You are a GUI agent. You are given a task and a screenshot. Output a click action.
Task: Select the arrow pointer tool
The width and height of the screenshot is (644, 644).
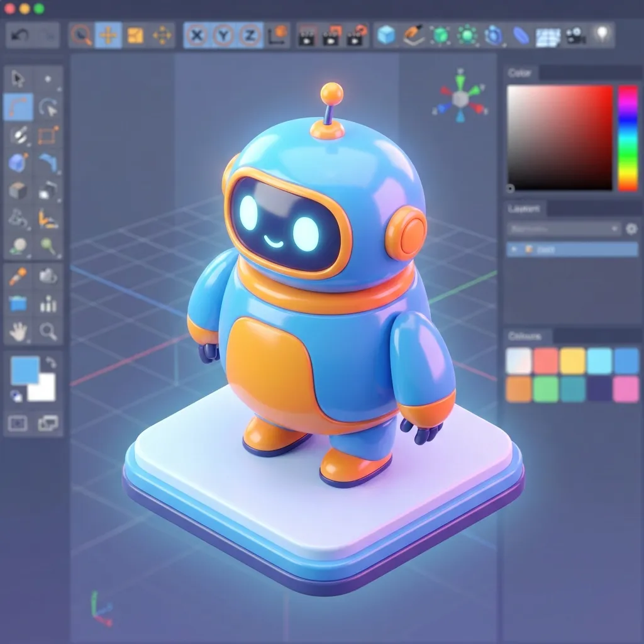coord(18,79)
